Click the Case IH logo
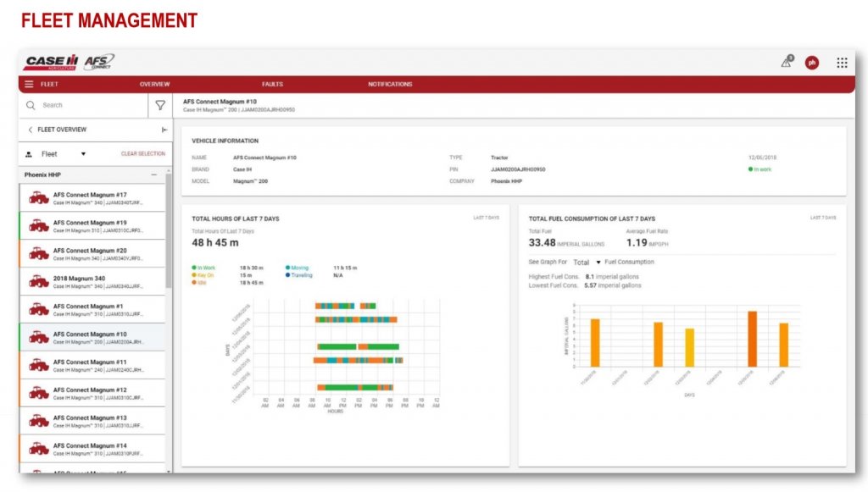This screenshot has width=868, height=492. click(x=50, y=63)
